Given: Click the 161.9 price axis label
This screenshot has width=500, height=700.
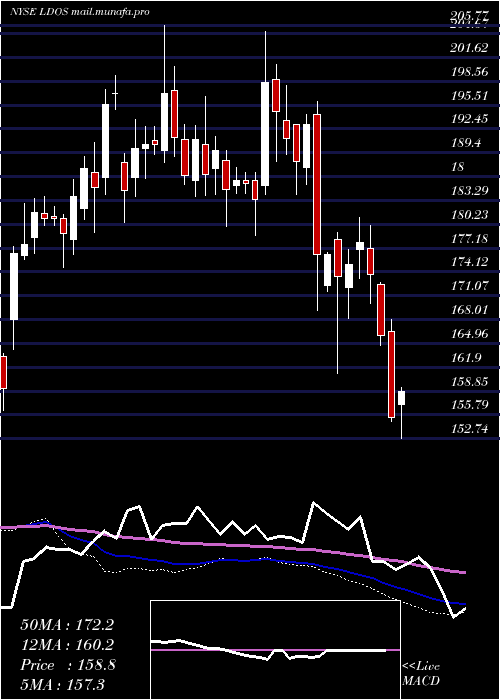Looking at the screenshot, I should click(466, 358).
